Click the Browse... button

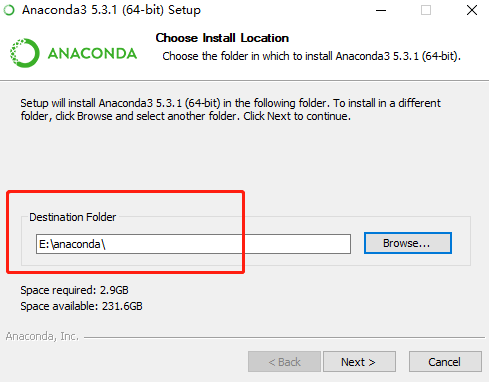[408, 243]
